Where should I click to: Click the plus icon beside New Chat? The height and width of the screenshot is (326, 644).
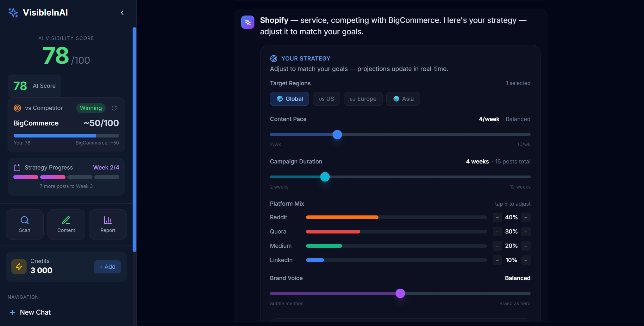point(12,312)
